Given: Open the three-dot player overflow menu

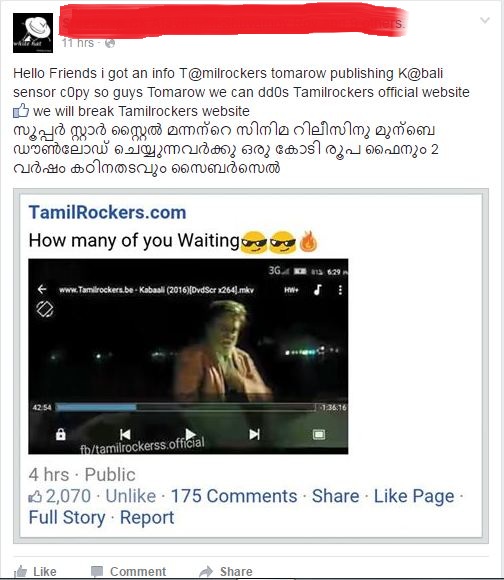Looking at the screenshot, I should [x=340, y=290].
